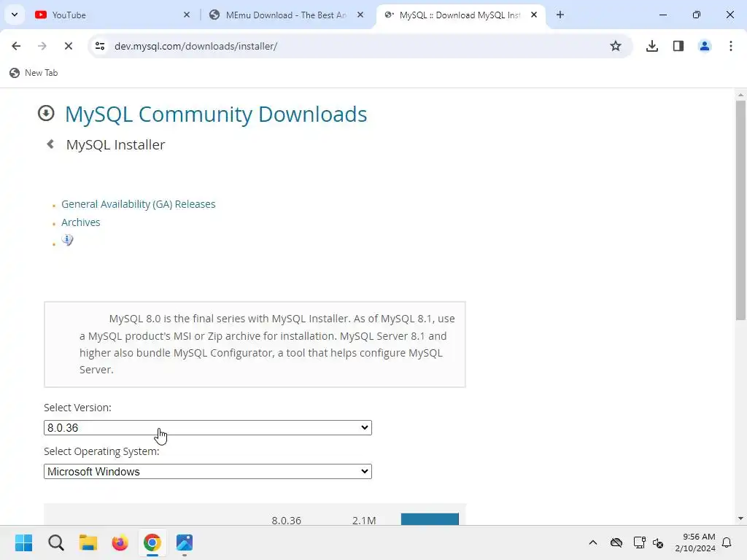Image resolution: width=747 pixels, height=560 pixels.
Task: Go forward with the forward arrow
Action: click(x=42, y=46)
